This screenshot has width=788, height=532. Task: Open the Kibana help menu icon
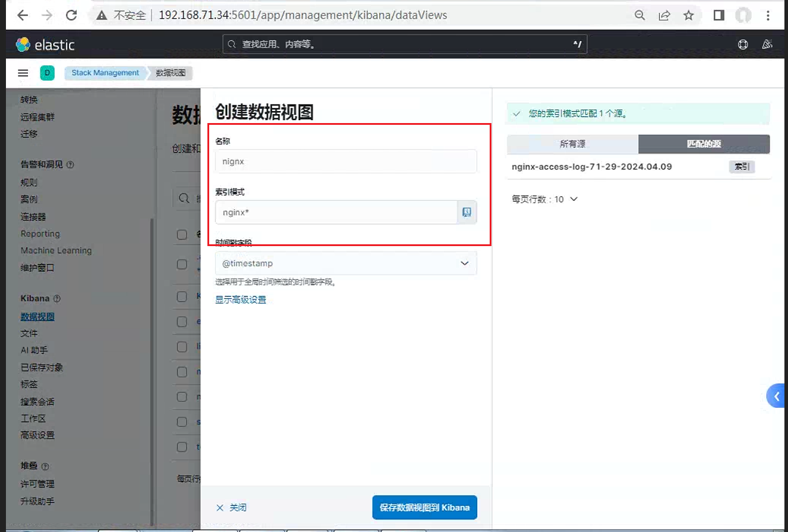[742, 45]
